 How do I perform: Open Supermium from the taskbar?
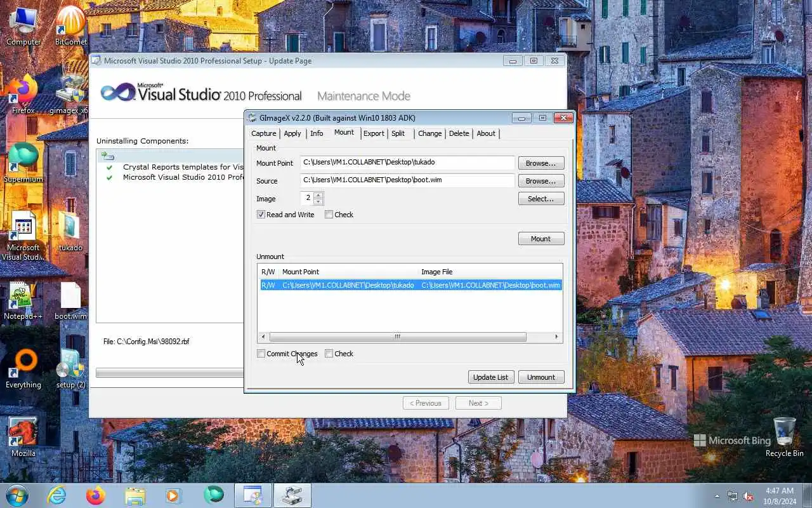point(213,495)
